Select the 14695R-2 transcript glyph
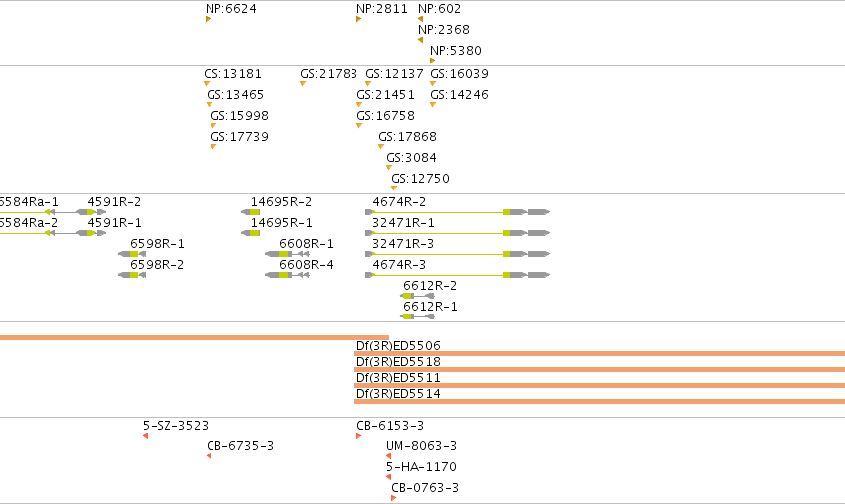Viewport: 845px width, 504px height. pyautogui.click(x=250, y=212)
